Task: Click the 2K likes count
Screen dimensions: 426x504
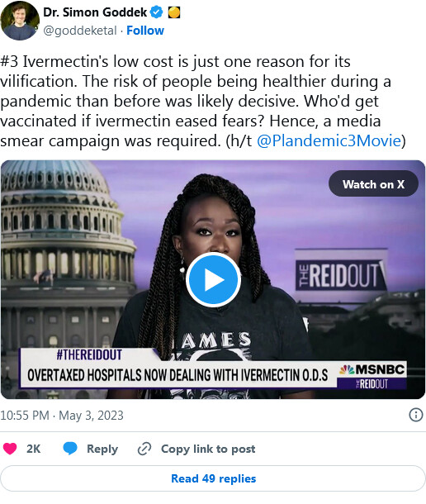Action: click(x=33, y=449)
